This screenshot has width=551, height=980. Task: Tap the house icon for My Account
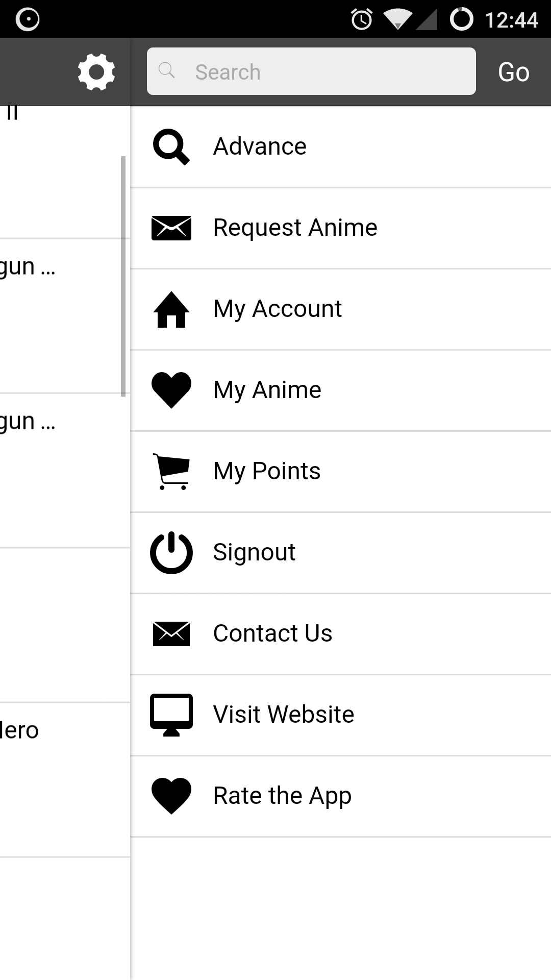click(171, 309)
